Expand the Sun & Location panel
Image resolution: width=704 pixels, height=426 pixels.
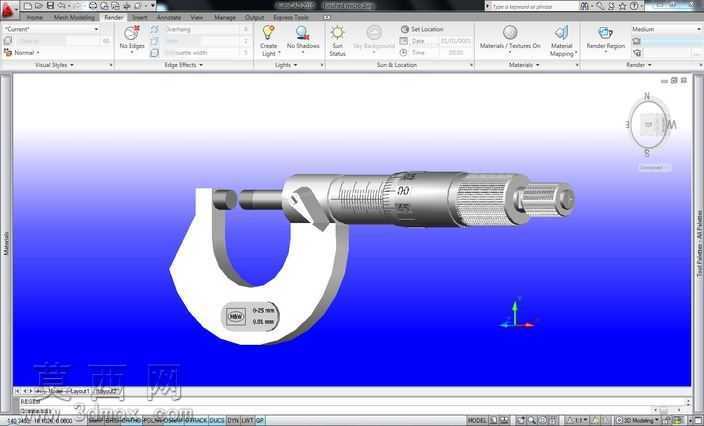397,65
